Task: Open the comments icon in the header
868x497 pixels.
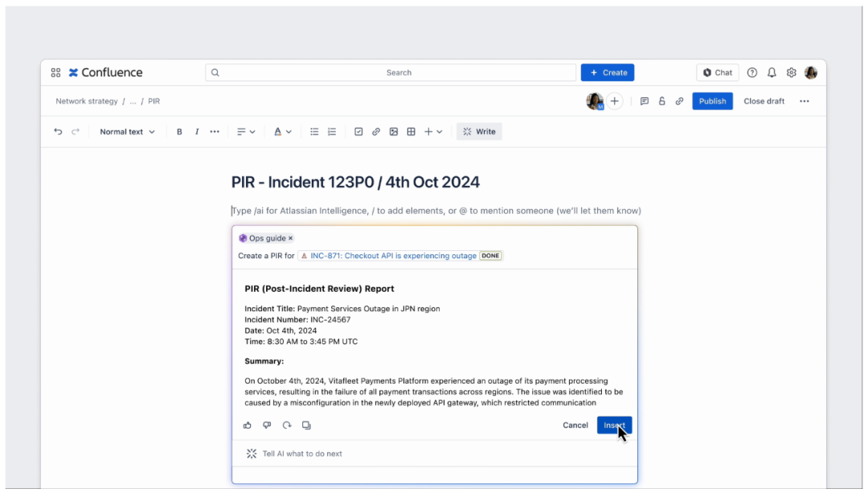Action: coord(645,101)
